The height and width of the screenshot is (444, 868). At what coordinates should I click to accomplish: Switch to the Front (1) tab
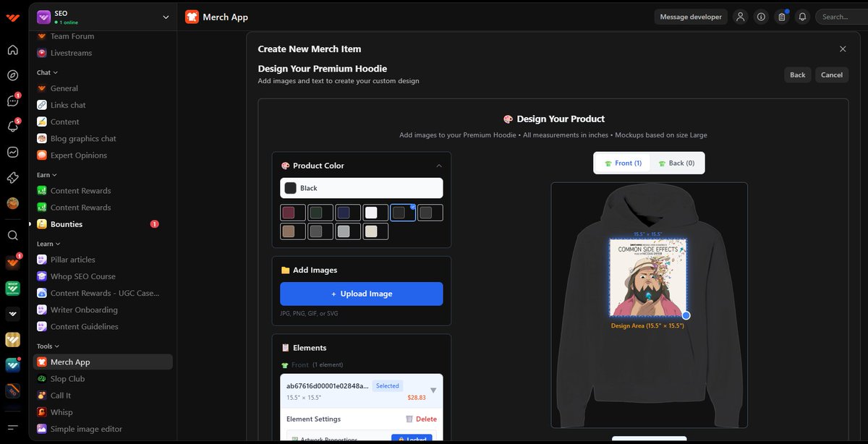coord(623,163)
